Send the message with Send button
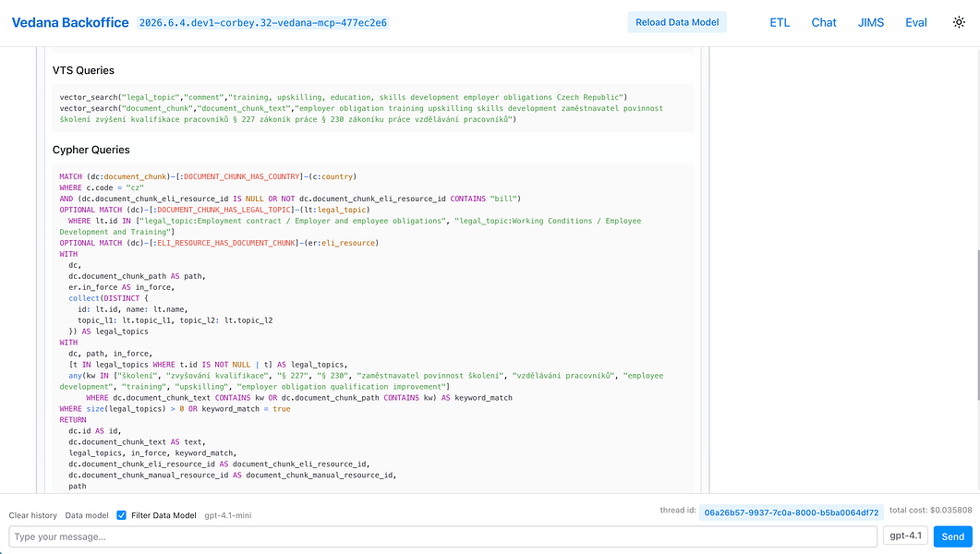 coord(952,536)
